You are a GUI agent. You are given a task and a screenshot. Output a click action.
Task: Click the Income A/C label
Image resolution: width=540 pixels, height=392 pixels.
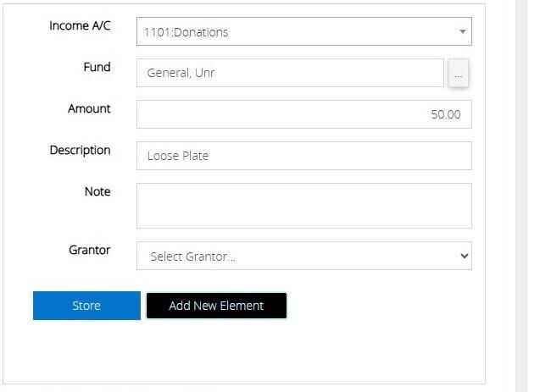(80, 25)
